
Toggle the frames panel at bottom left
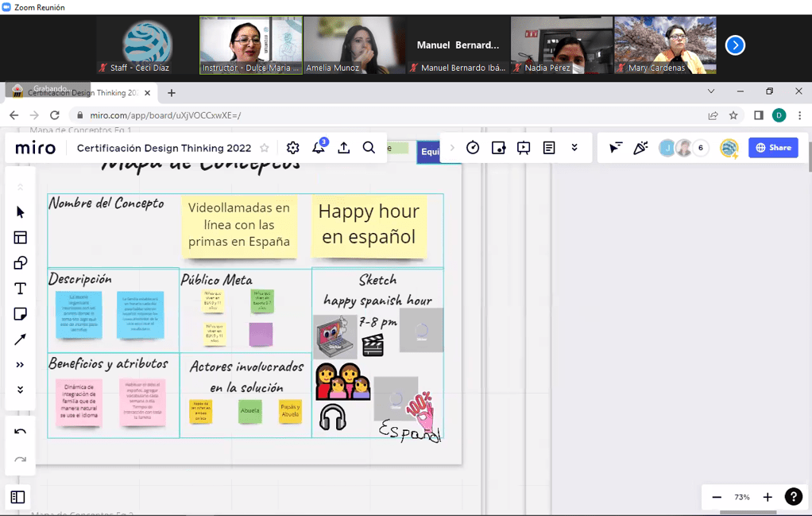click(18, 497)
